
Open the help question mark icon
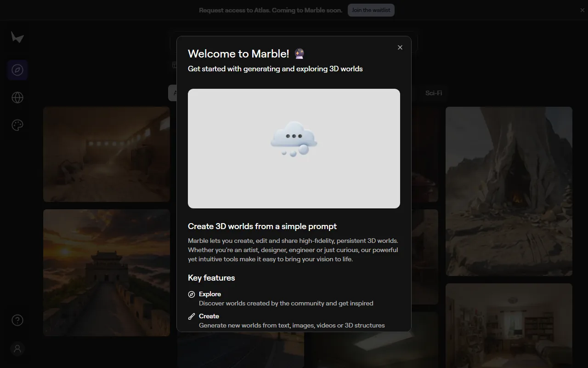[x=17, y=320]
